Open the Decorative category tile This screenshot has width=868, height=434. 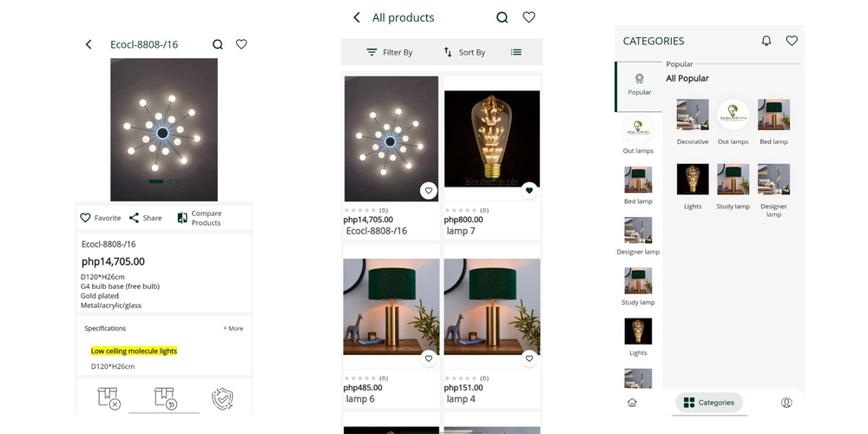pos(693,122)
